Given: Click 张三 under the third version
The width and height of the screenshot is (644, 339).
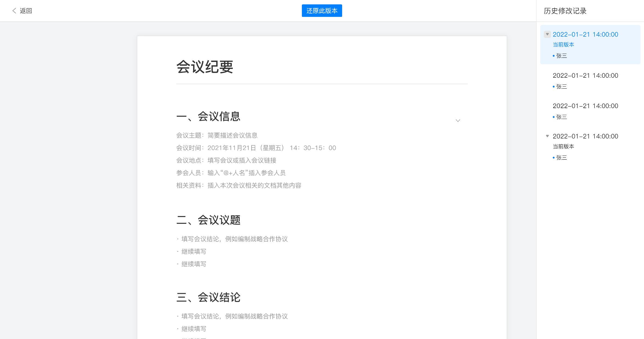Looking at the screenshot, I should pos(561,117).
